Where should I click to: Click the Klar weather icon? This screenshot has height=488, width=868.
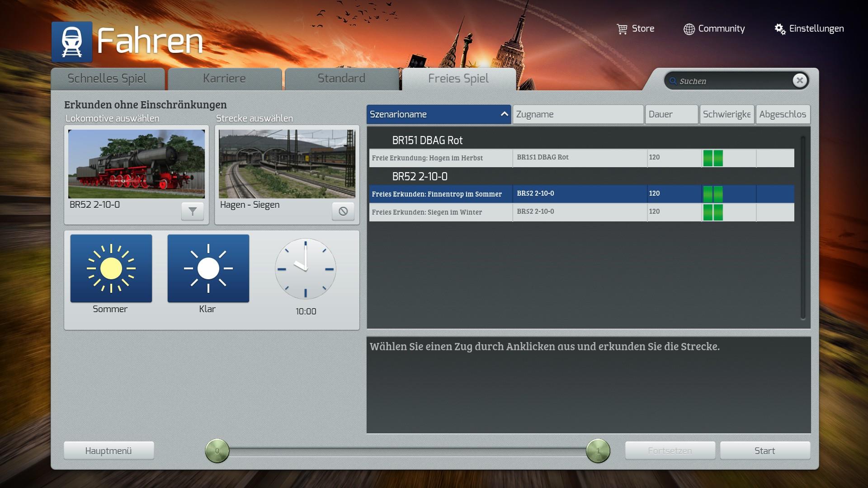click(x=208, y=268)
